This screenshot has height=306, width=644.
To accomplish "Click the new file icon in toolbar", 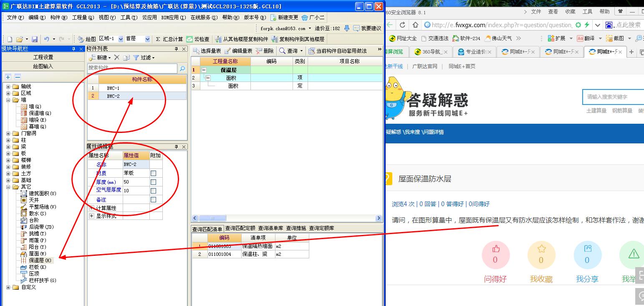I will point(9,39).
